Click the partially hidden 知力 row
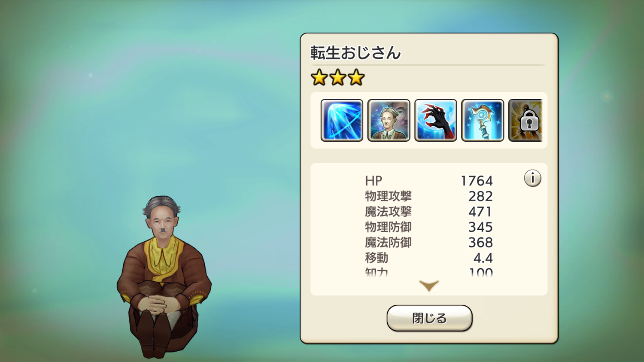The height and width of the screenshot is (362, 644). 429,272
